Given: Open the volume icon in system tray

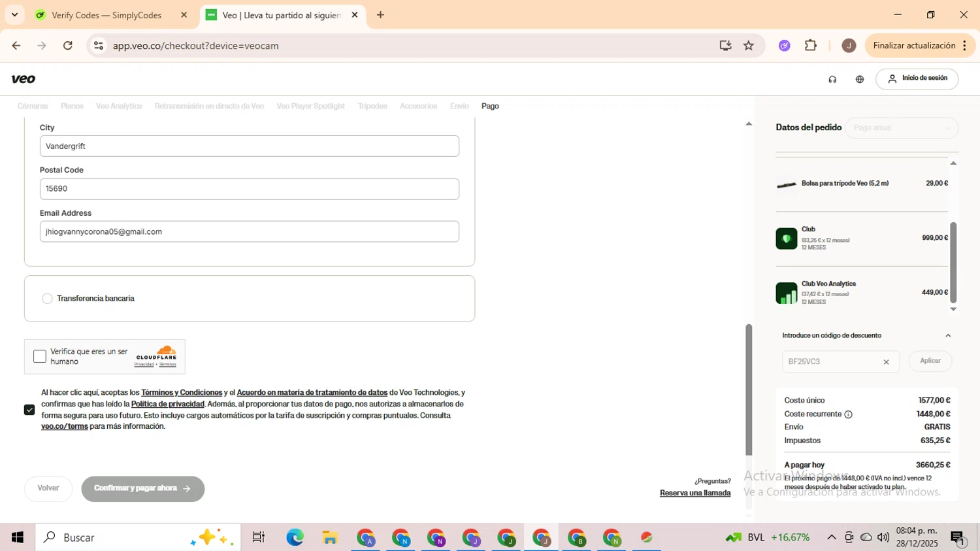Looking at the screenshot, I should [x=883, y=537].
